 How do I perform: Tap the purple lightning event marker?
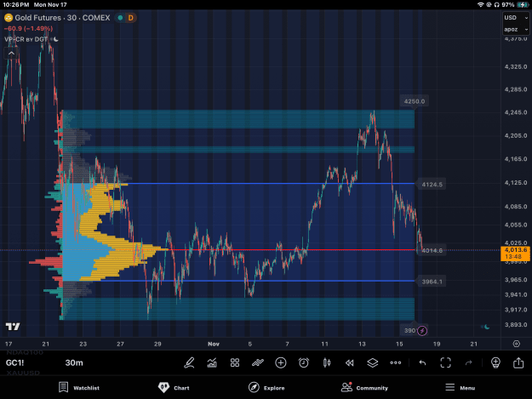tap(422, 331)
